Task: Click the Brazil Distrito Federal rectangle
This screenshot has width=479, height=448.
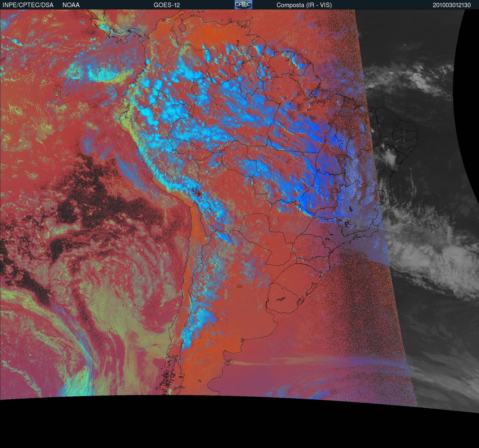Action: (x=335, y=190)
